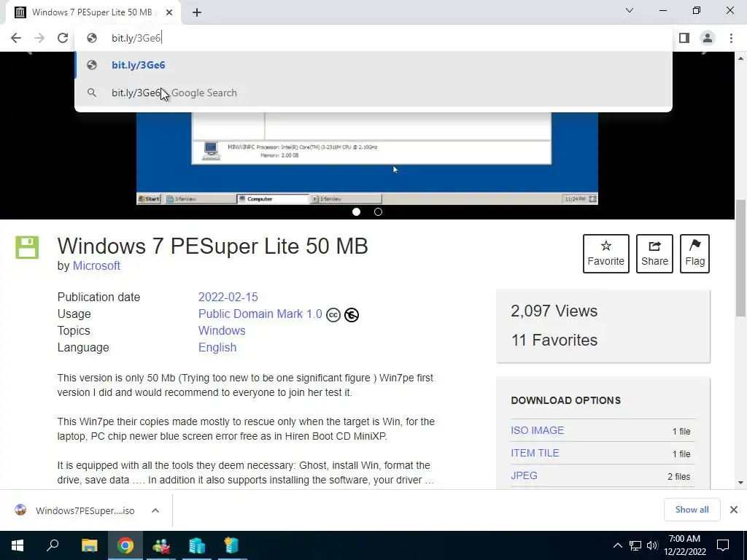Click the 11 Favorites text
747x560 pixels.
coord(554,340)
